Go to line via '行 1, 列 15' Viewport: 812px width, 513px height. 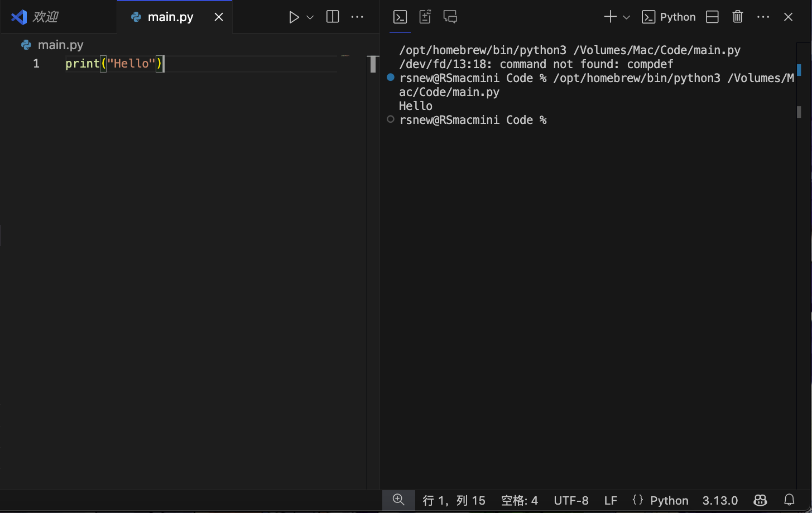[x=454, y=500]
